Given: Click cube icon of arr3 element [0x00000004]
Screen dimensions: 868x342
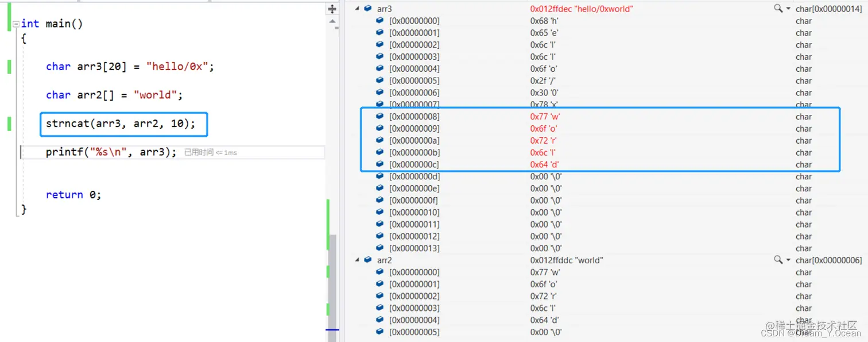Looking at the screenshot, I should tap(379, 68).
